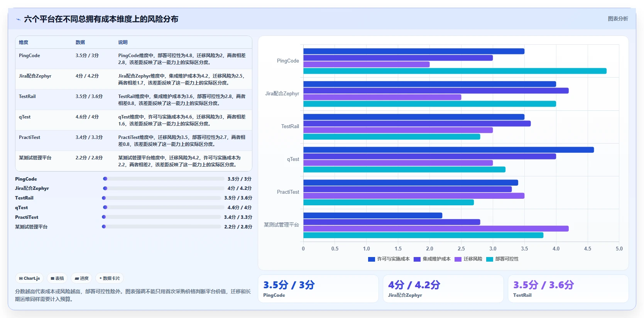Select the PractiTest name cell in the table
Screen dimensions: 644x318
pos(29,137)
